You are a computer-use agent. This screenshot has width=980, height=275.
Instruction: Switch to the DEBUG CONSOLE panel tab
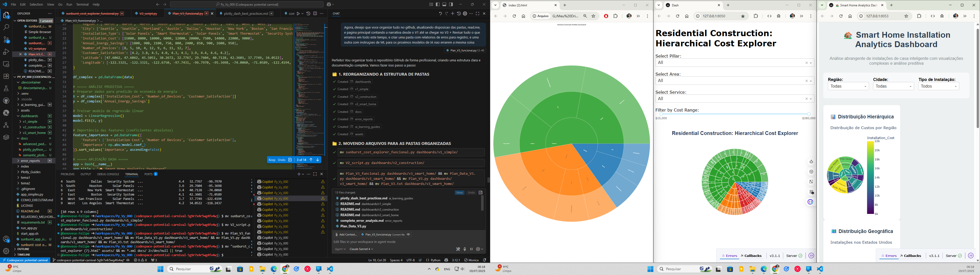(x=108, y=174)
